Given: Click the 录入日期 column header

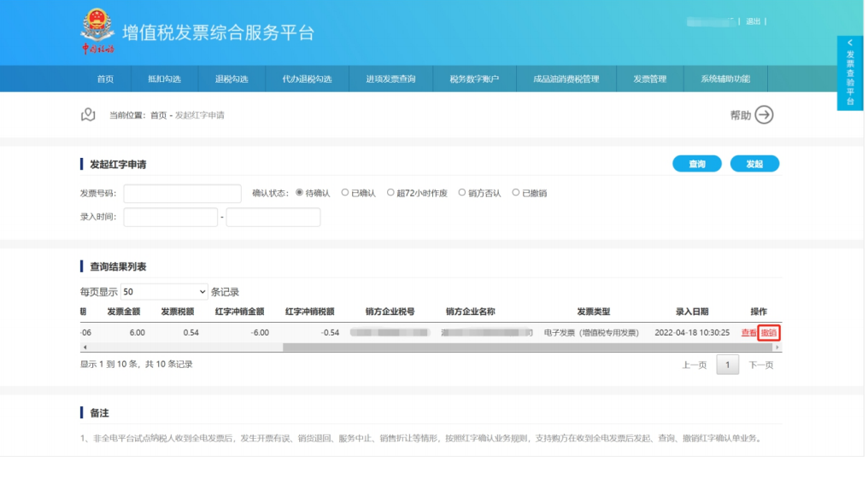Looking at the screenshot, I should (692, 312).
